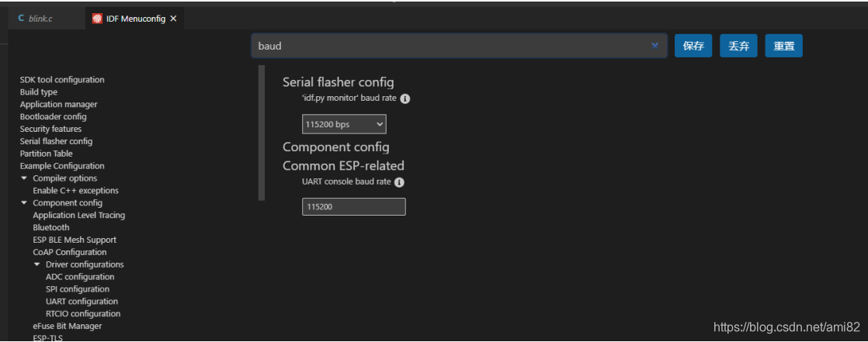Viewport: 868px width, 342px height.
Task: Click the 'idf.py monitor' baud rate label
Action: tap(349, 99)
